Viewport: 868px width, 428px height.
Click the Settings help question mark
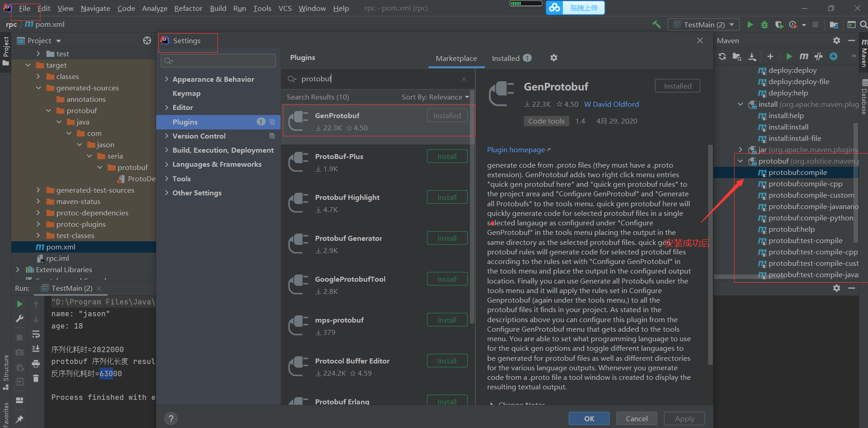171,418
